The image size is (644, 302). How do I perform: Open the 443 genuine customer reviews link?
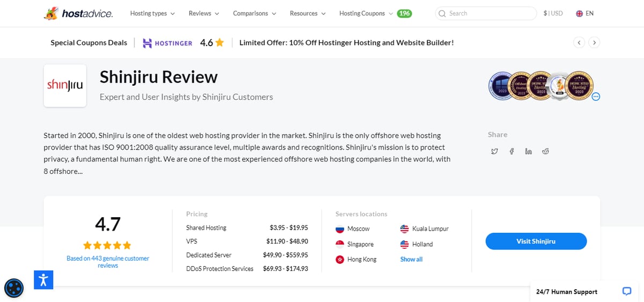pos(107,262)
